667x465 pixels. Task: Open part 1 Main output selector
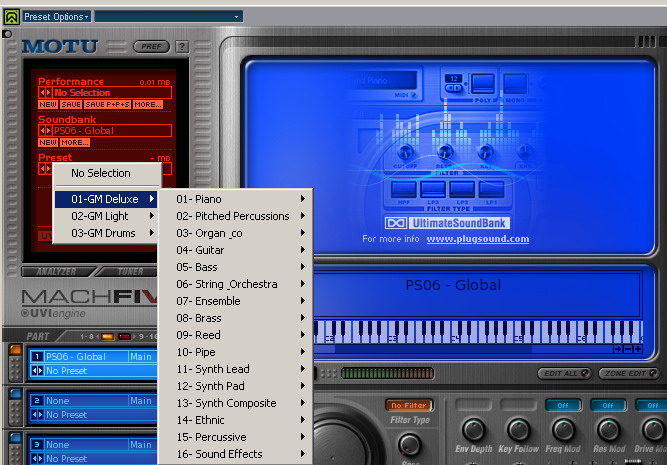tap(143, 357)
